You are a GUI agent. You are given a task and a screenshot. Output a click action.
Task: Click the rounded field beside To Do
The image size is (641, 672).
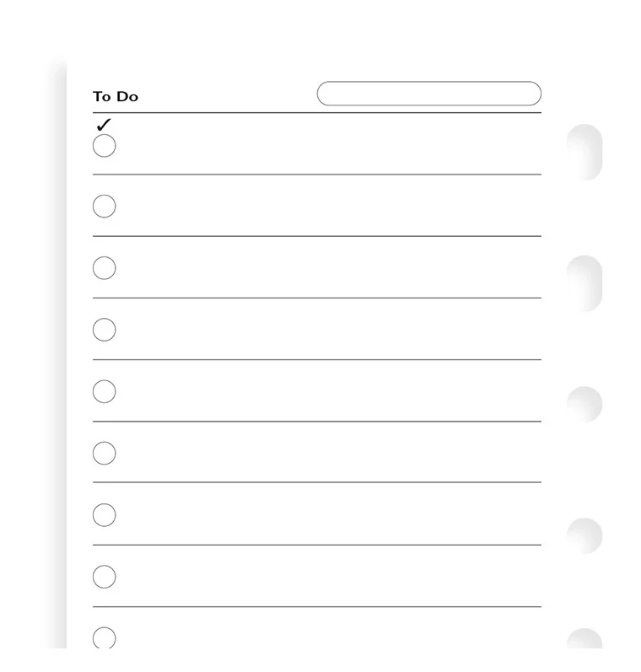point(428,94)
